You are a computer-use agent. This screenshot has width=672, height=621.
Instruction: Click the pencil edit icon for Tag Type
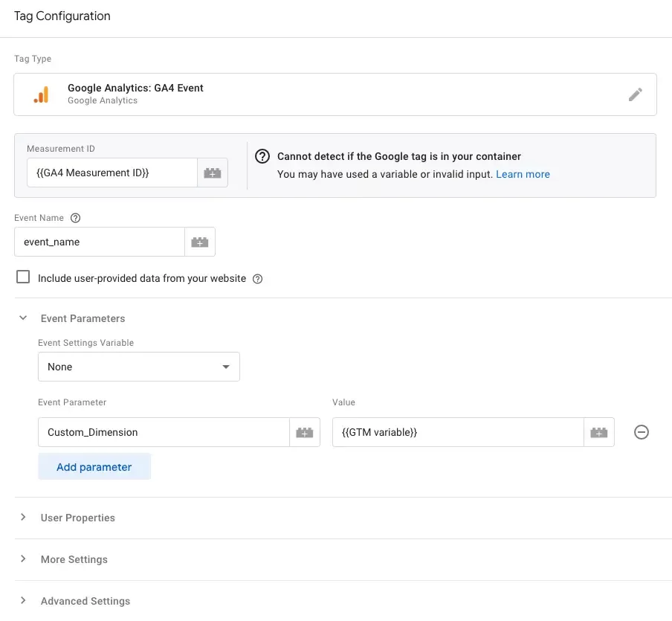635,94
